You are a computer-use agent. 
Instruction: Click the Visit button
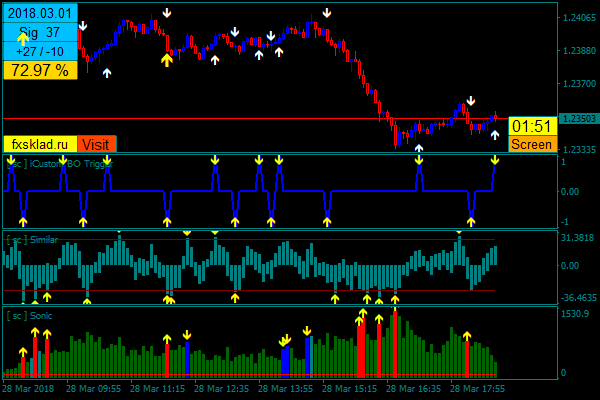click(x=97, y=145)
